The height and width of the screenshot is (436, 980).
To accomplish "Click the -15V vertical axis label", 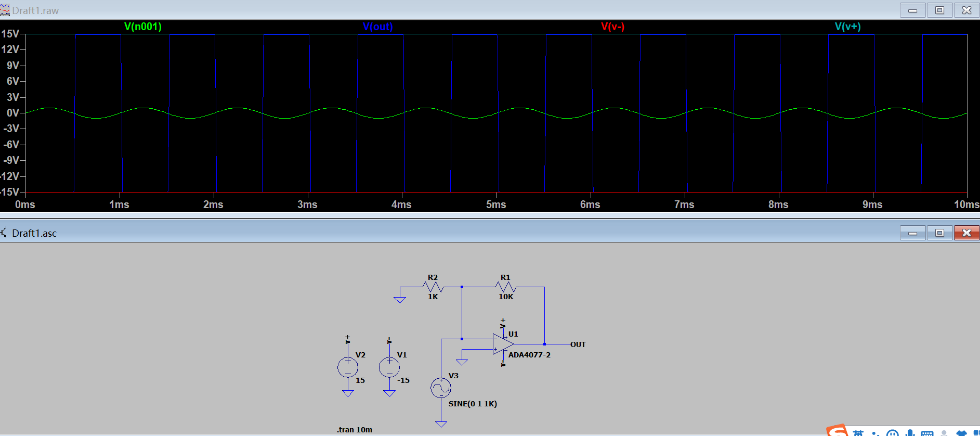I will click(10, 191).
